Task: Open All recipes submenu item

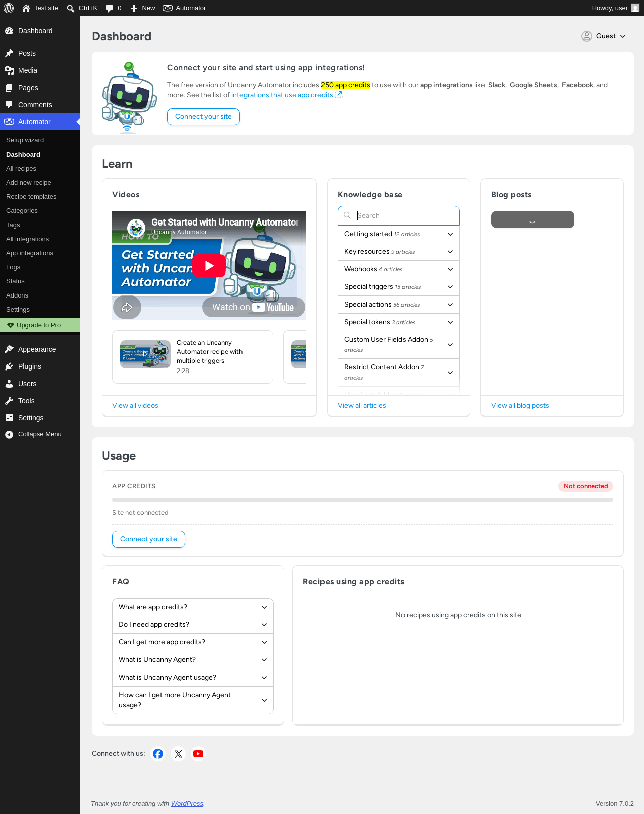Action: click(x=40, y=169)
